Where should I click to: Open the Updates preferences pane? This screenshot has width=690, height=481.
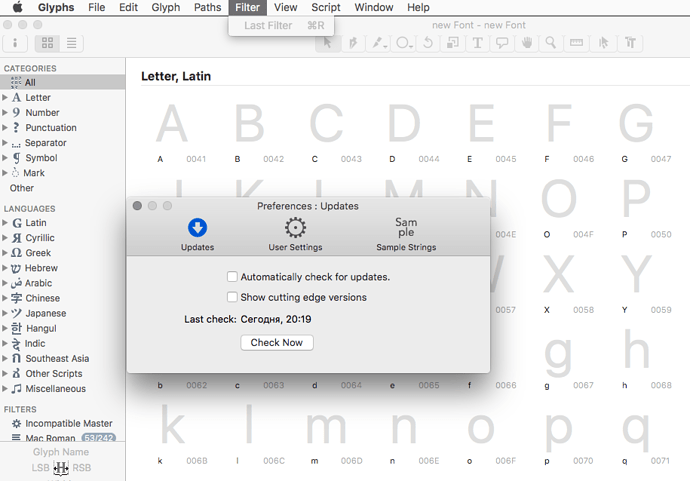coord(197,235)
